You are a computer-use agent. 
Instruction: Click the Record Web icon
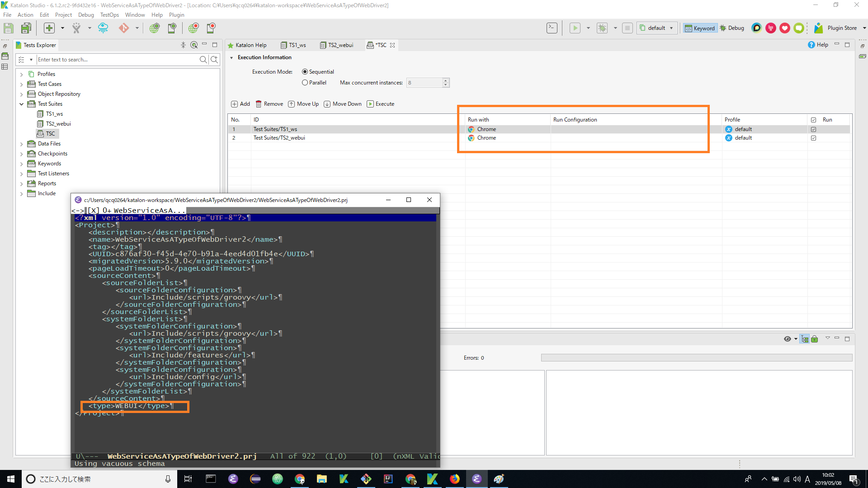click(193, 28)
